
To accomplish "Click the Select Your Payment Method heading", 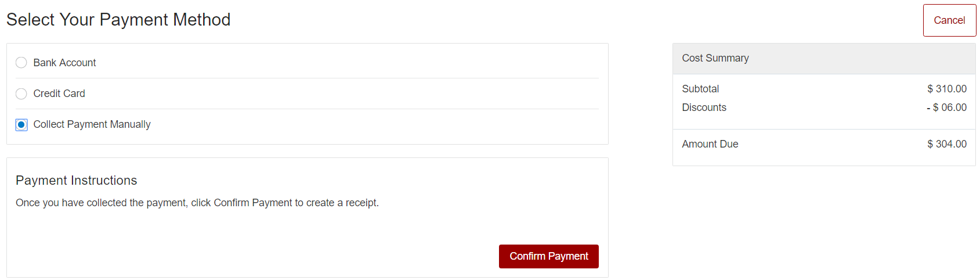I will pos(118,20).
